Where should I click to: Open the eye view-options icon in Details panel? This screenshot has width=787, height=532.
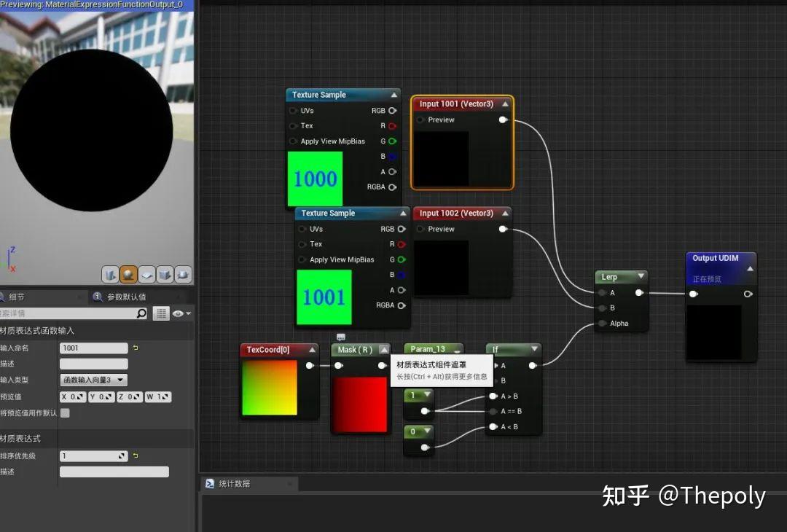click(177, 313)
